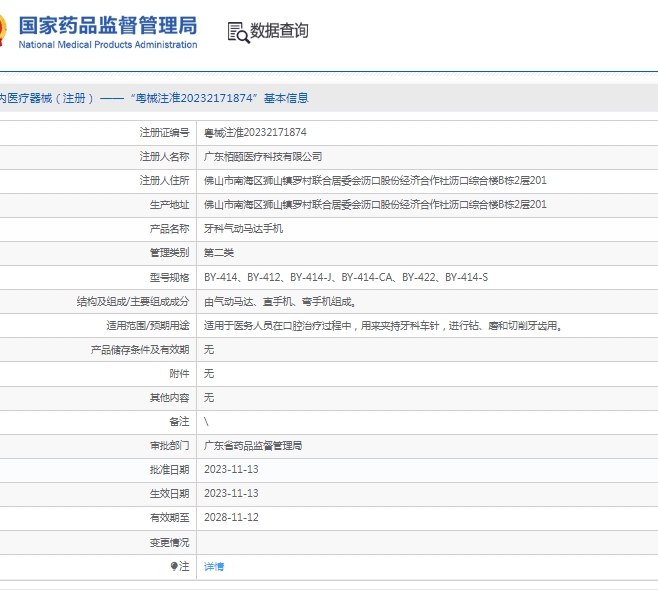
Task: Click the 其他内容 label
Action: coord(170,397)
